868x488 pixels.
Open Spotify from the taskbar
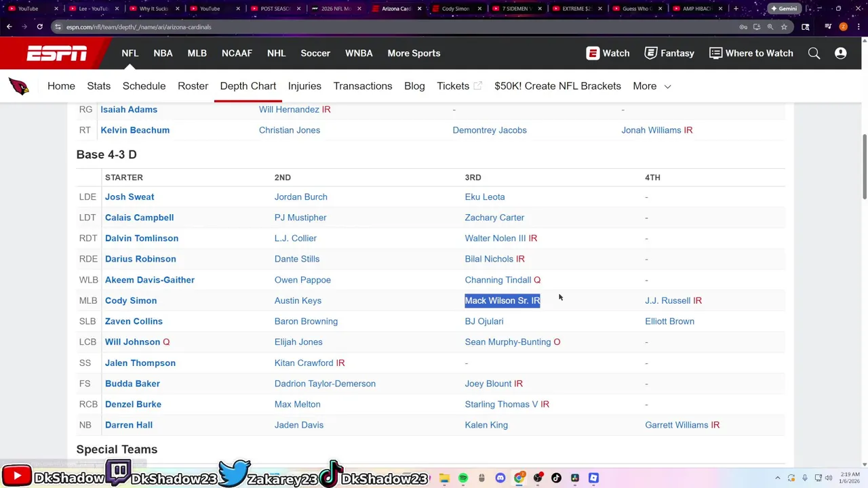463,479
